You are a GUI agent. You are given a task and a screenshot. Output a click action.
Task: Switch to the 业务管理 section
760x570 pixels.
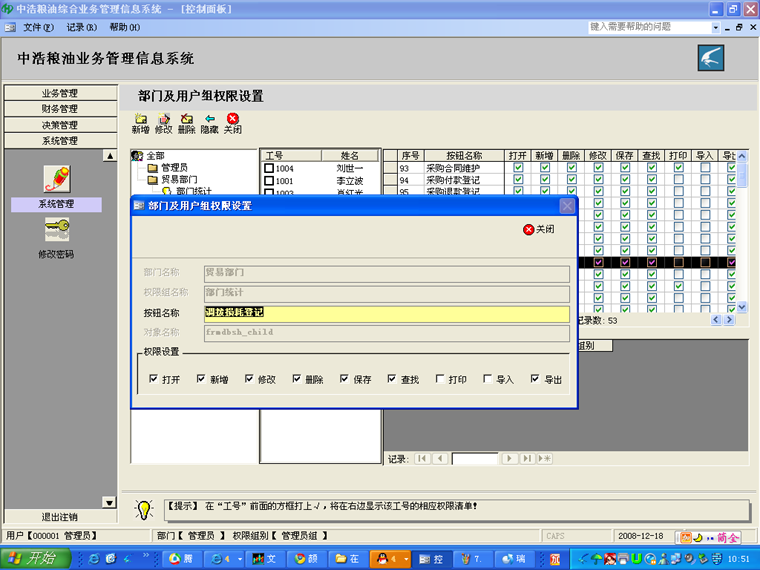(x=60, y=93)
